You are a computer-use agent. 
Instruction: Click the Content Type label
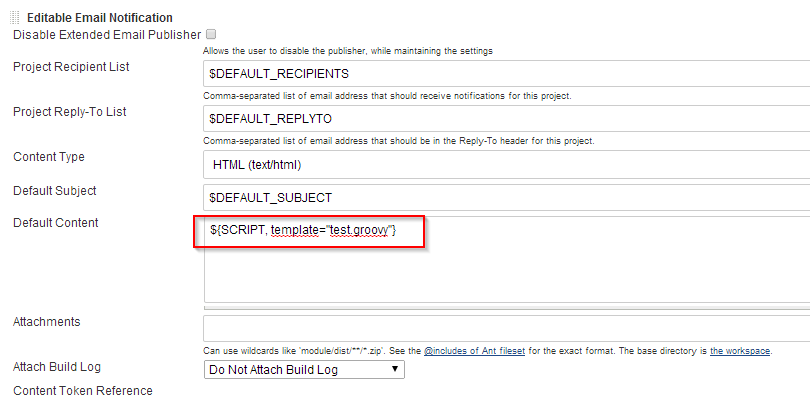pyautogui.click(x=49, y=157)
